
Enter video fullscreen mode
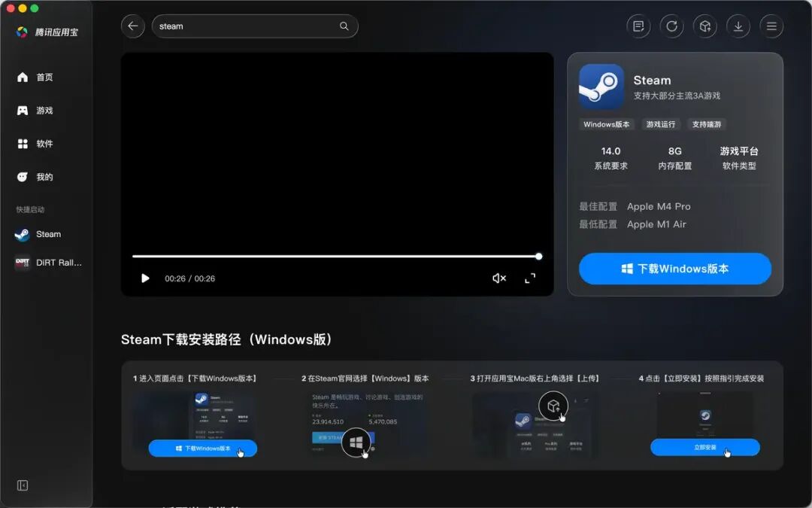(x=530, y=278)
